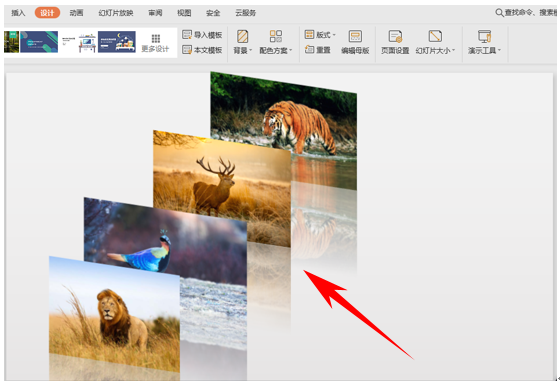Click the 幻灯片大小 slide size icon
The height and width of the screenshot is (386, 560).
(435, 36)
